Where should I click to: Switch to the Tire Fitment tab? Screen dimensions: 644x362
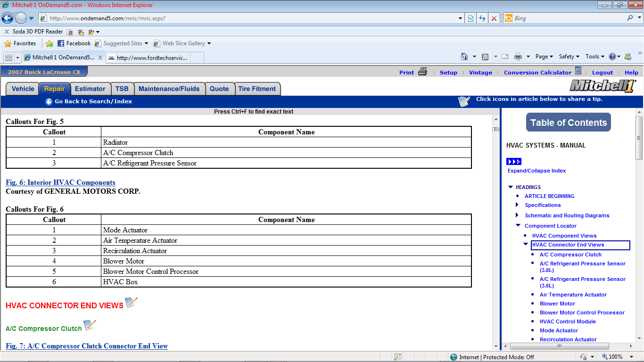257,89
